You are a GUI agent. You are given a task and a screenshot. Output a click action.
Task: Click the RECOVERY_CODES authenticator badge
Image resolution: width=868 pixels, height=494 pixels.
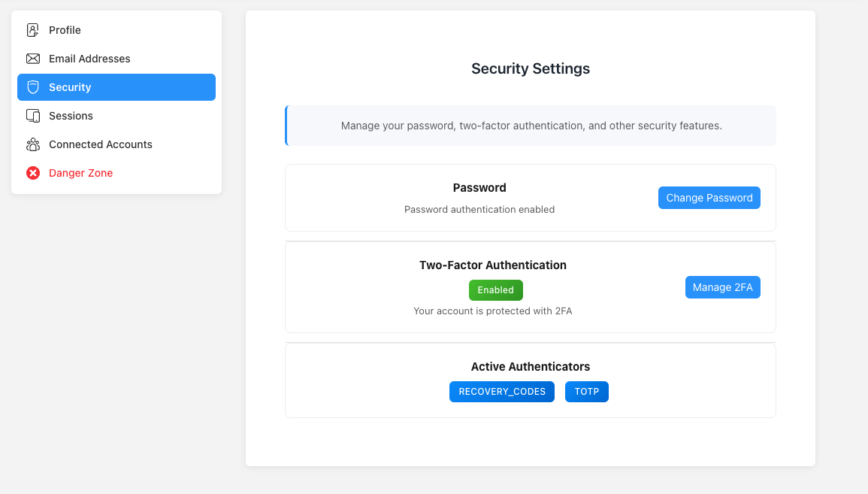[x=501, y=391]
